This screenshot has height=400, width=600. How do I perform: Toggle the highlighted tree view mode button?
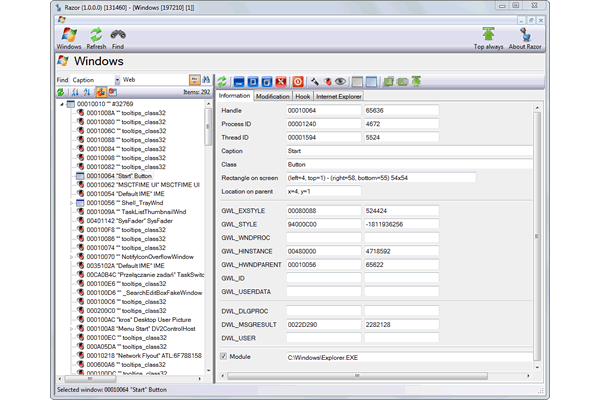[x=101, y=92]
